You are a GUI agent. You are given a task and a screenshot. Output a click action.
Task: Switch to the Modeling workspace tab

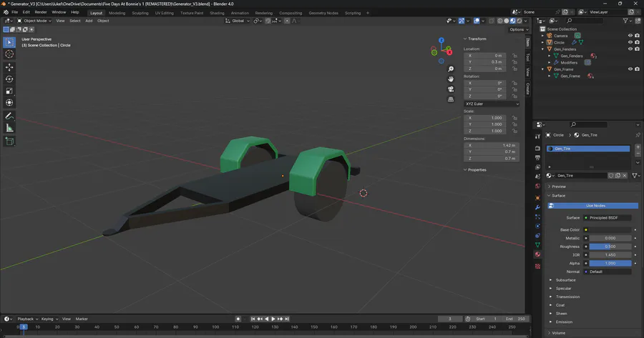(x=117, y=13)
